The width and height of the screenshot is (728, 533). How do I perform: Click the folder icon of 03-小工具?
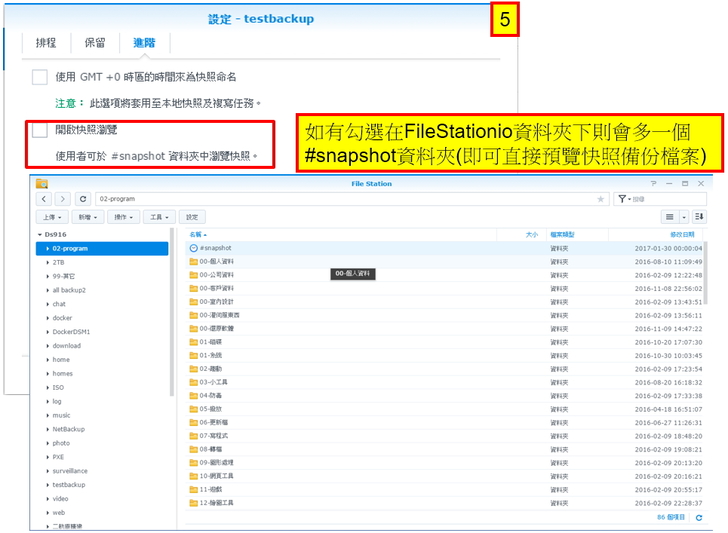click(x=194, y=383)
